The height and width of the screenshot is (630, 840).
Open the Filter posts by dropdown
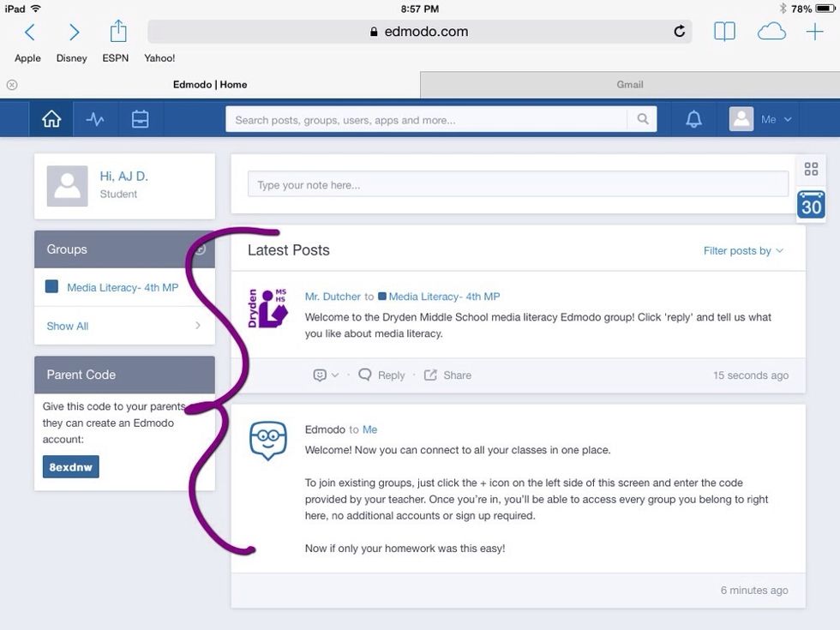[x=744, y=250]
